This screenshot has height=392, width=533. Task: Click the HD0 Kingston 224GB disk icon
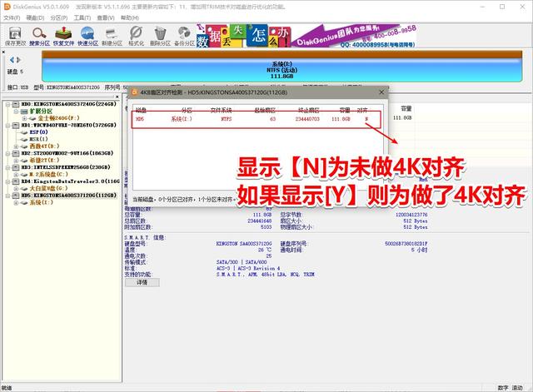16,104
